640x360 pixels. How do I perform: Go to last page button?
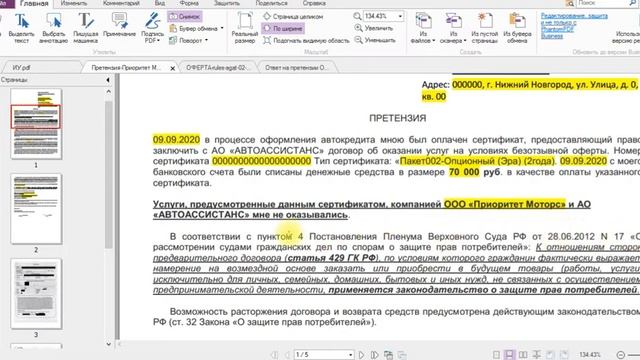(374, 355)
